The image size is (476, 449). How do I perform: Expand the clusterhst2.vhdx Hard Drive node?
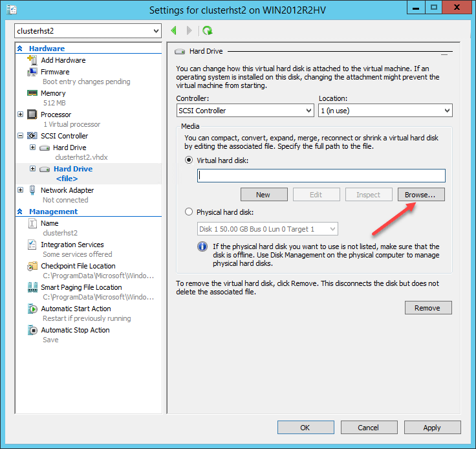tap(32, 148)
